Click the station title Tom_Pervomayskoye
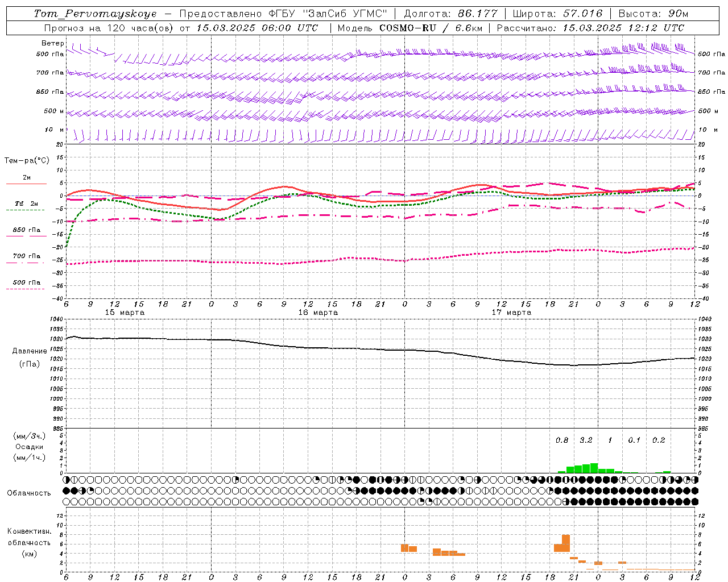The image size is (728, 582). (96, 14)
